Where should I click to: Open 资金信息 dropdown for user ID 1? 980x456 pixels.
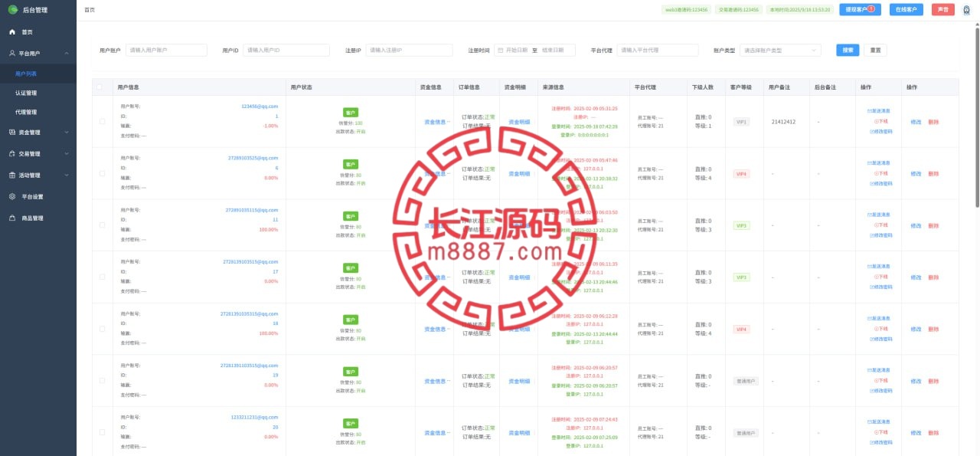coord(437,121)
